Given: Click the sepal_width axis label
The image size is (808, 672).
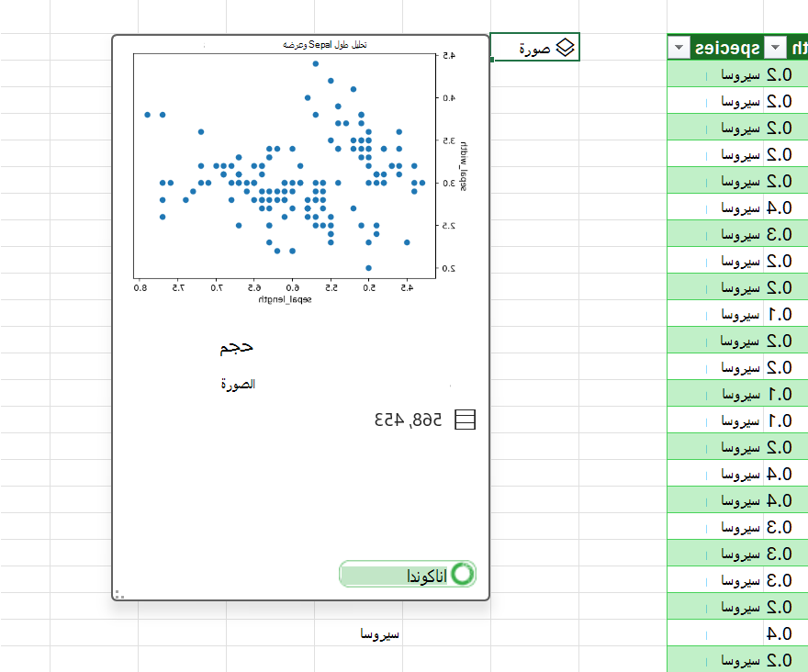Looking at the screenshot, I should (463, 166).
